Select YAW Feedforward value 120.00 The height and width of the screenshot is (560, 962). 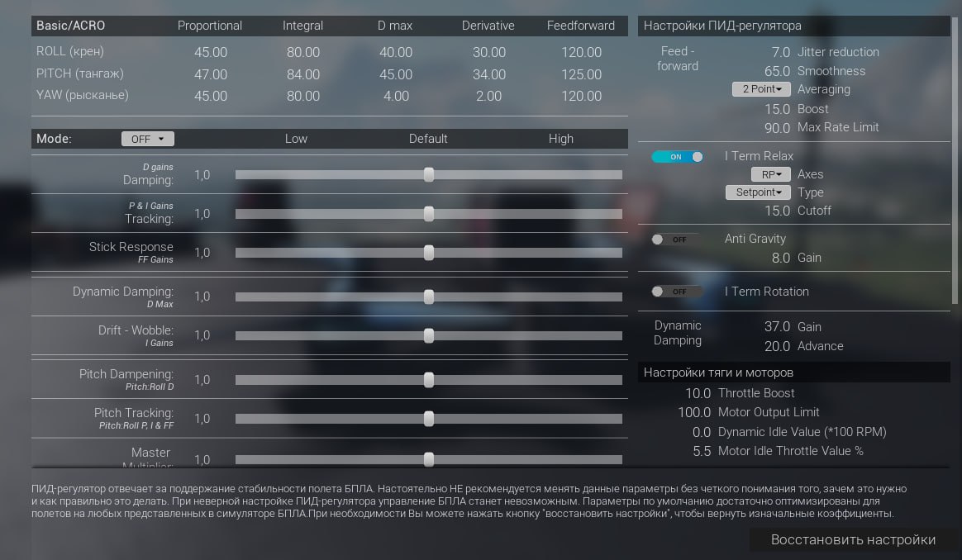[581, 97]
